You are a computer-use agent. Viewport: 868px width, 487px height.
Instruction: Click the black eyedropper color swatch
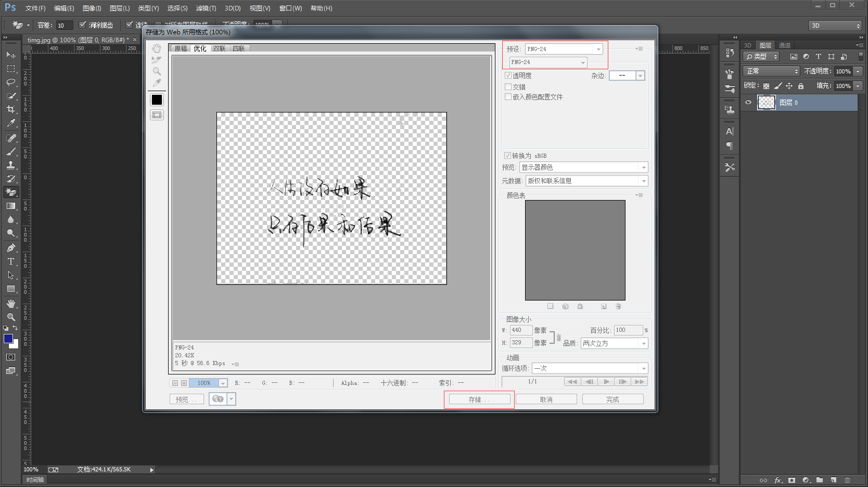point(157,99)
